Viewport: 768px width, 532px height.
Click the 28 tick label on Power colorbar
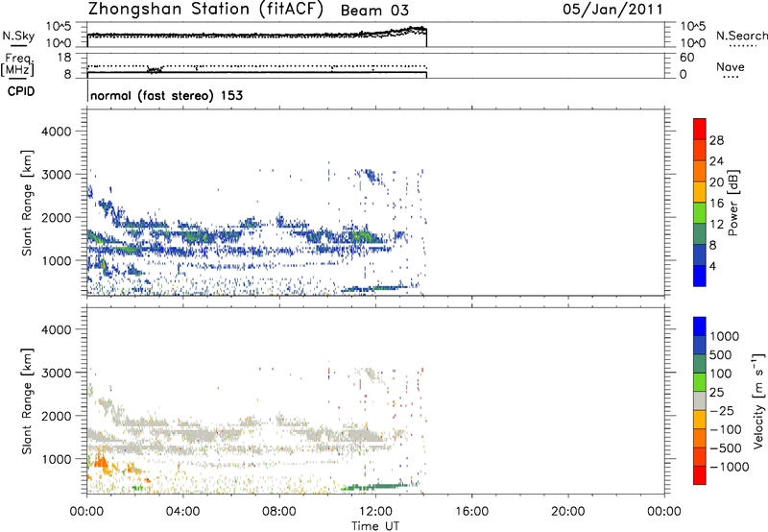716,140
